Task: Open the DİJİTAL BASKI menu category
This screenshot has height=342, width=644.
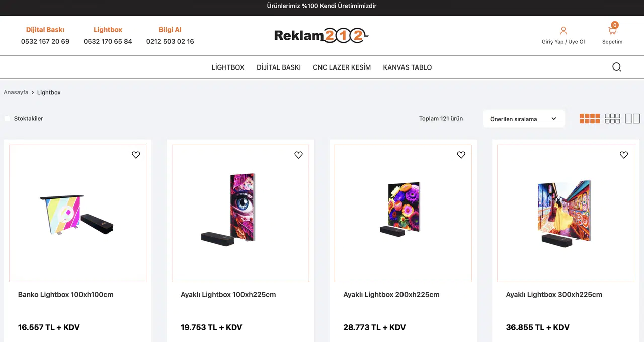Action: tap(279, 67)
